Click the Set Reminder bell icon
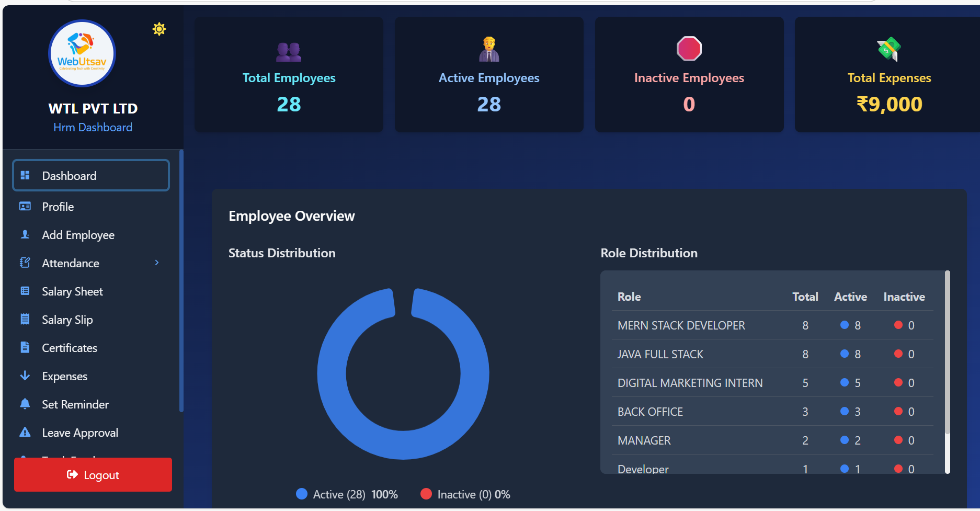Viewport: 980px width, 511px height. click(25, 404)
